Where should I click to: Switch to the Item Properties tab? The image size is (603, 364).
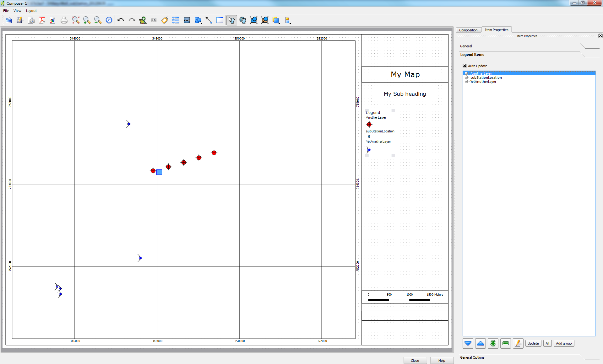pos(497,30)
